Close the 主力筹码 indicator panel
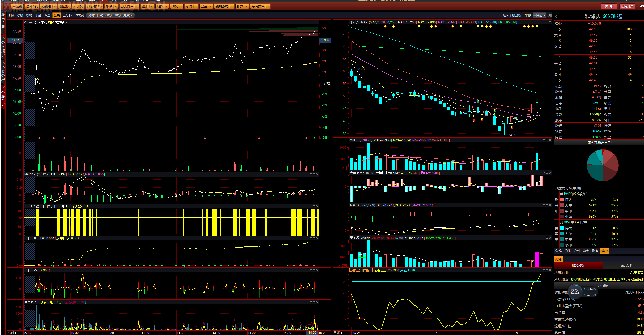The height and width of the screenshot is (335, 644). click(x=317, y=206)
